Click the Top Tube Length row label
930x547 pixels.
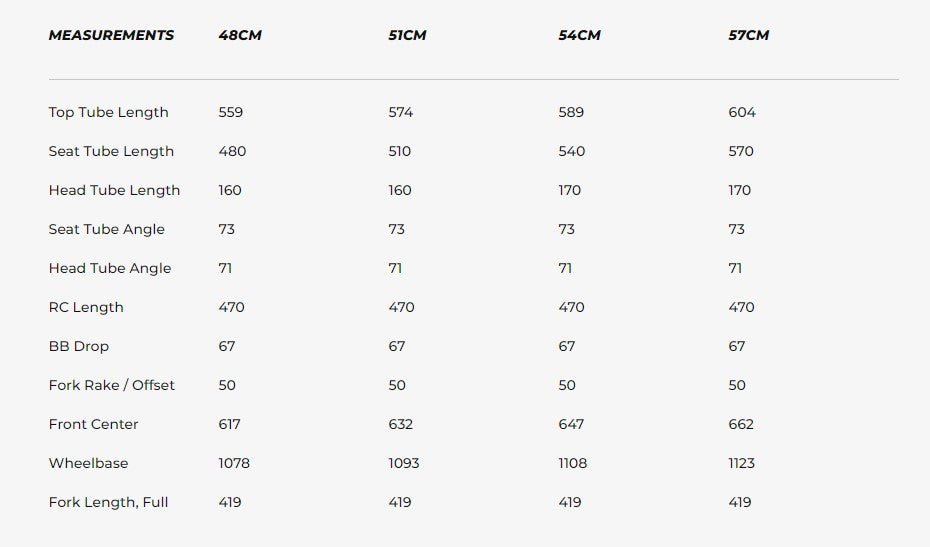tap(109, 112)
